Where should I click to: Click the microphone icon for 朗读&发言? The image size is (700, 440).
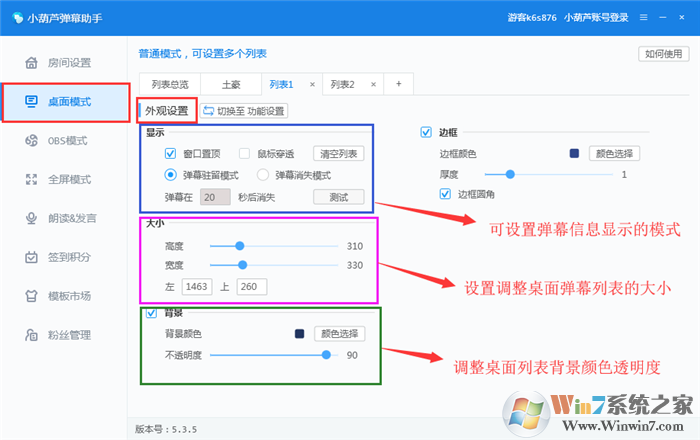[x=31, y=218]
